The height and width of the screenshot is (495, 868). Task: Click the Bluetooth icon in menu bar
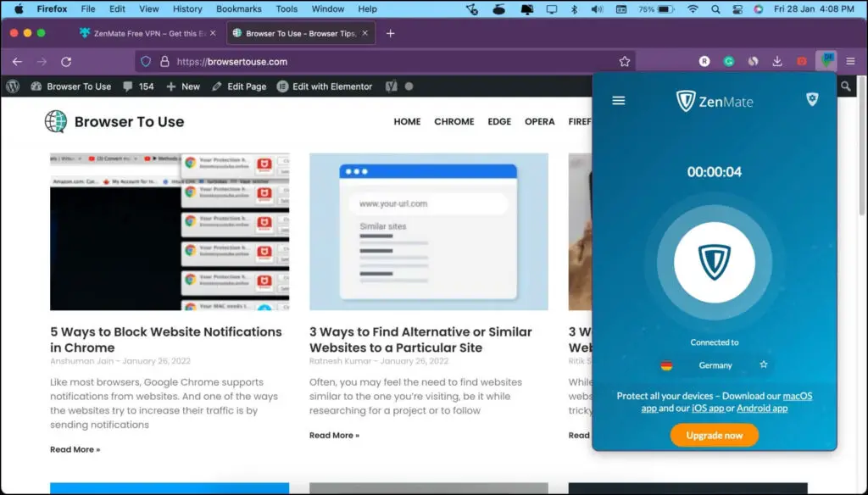click(x=574, y=8)
